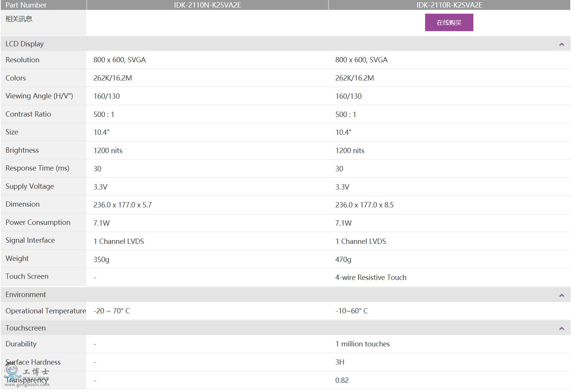Select the IDK-2110R-K2SVA2E column header
The width and height of the screenshot is (571, 392).
(x=449, y=5)
